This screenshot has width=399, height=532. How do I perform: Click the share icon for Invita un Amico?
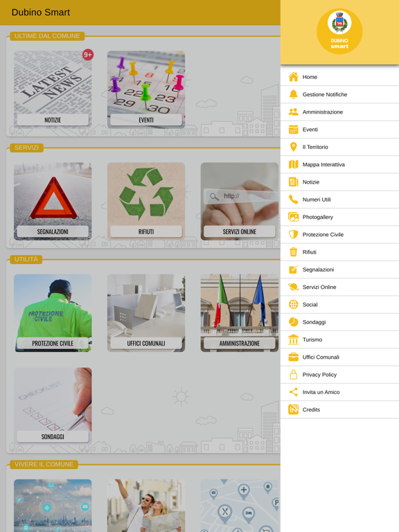[293, 392]
